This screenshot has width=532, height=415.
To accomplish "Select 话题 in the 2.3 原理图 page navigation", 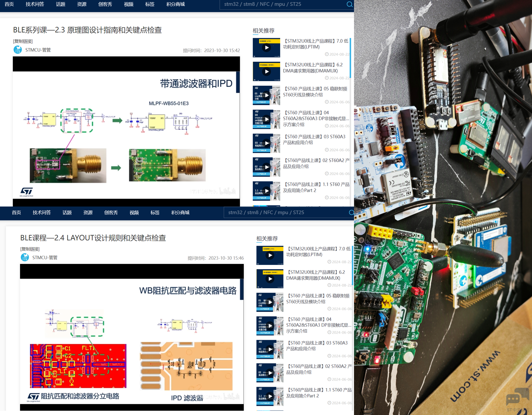I will pyautogui.click(x=60, y=4).
